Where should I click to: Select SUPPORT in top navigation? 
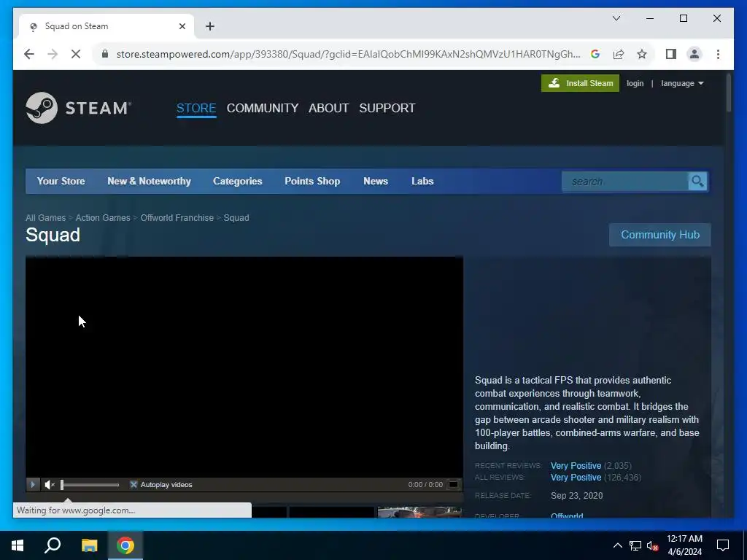387,108
